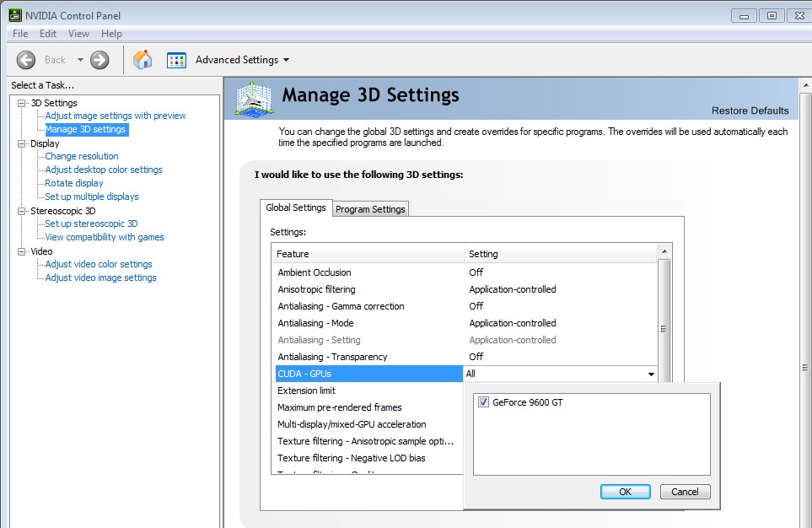The width and height of the screenshot is (812, 528).
Task: Cancel the CUDA GPU selection popup
Action: click(685, 492)
